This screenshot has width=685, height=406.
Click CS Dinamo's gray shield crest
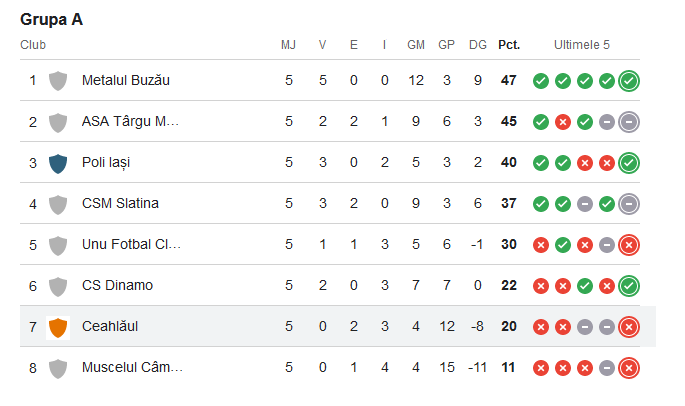[58, 286]
